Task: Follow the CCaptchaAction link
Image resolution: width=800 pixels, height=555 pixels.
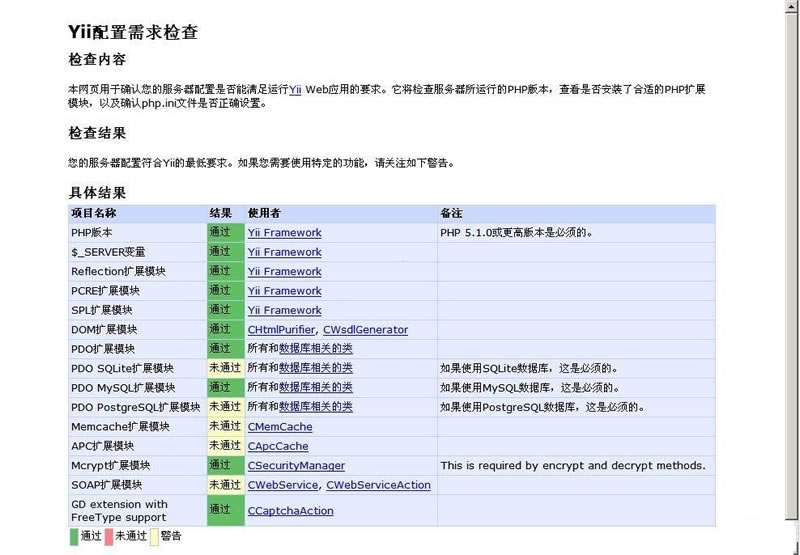Action: tap(290, 511)
